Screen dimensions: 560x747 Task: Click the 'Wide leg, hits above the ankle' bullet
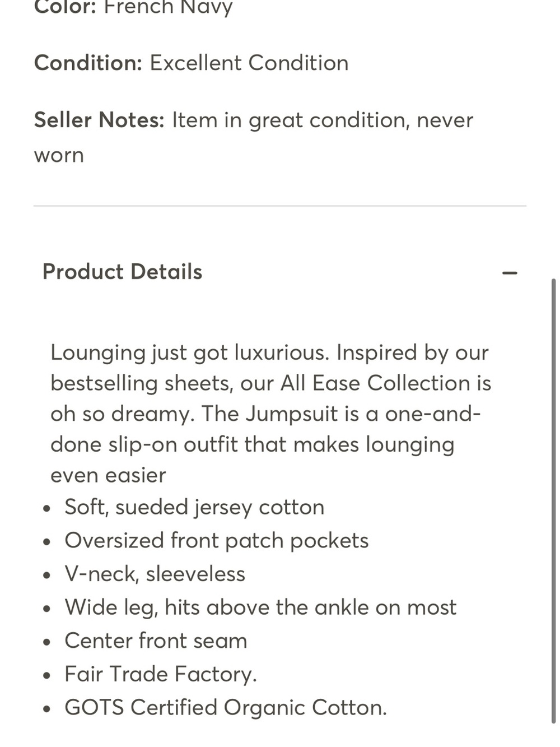[260, 607]
